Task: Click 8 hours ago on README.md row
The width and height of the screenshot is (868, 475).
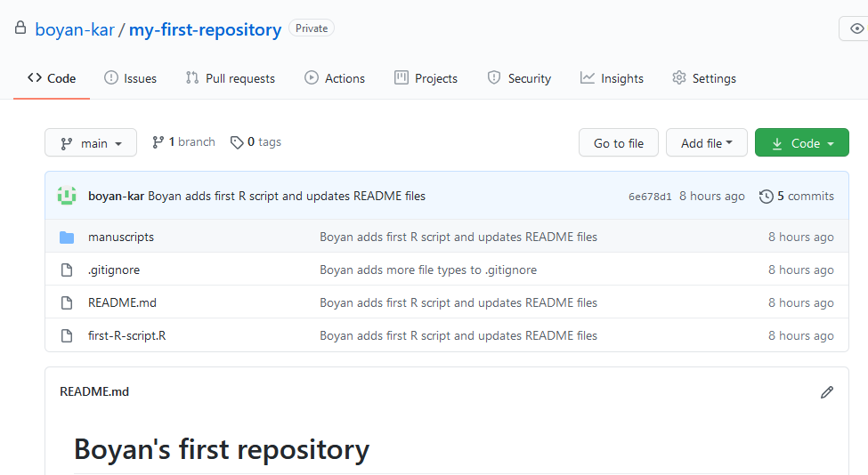Action: 801,303
